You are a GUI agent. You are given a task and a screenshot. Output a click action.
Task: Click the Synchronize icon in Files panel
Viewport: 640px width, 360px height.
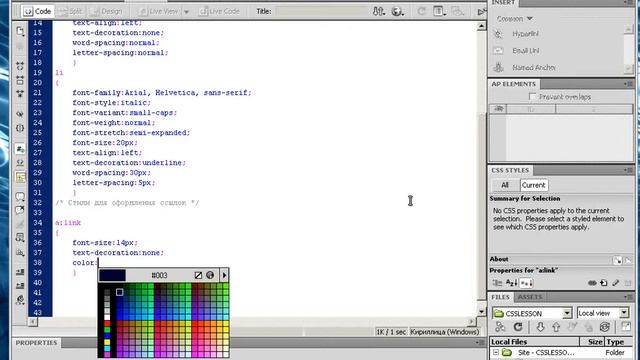pos(605,327)
